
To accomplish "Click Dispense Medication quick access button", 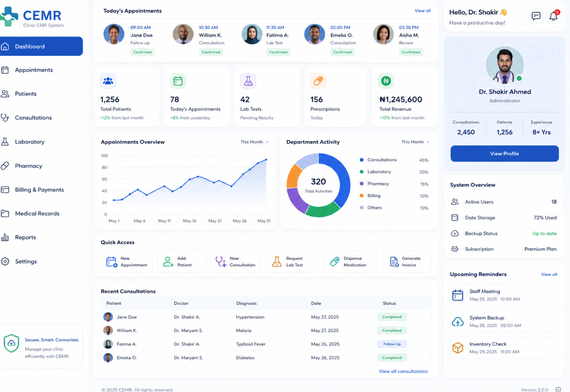I will pos(350,261).
